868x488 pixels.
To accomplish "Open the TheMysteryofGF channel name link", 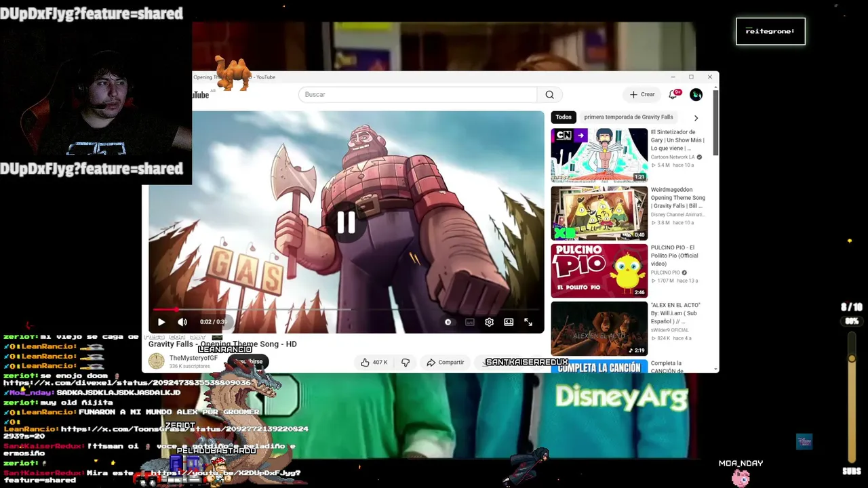I will click(x=193, y=358).
